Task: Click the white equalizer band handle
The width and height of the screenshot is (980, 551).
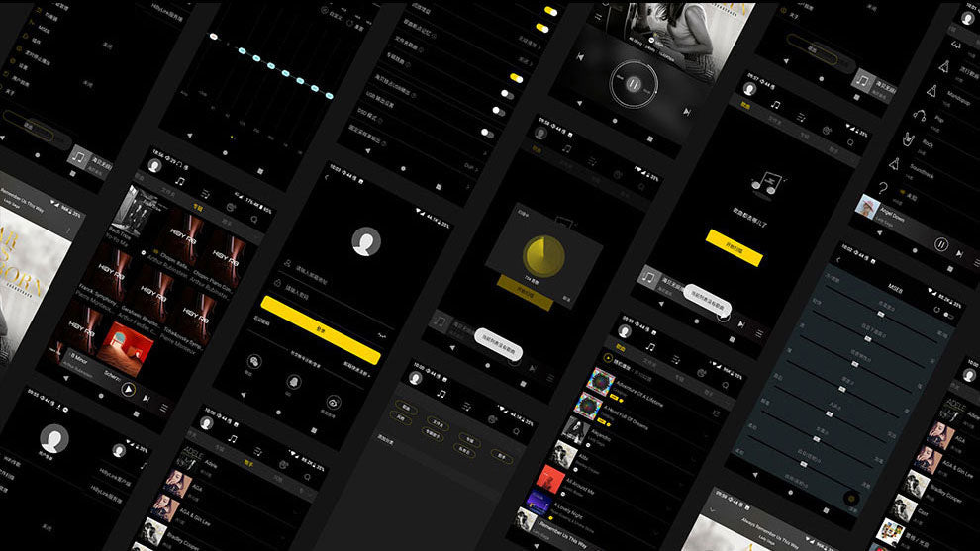Action: [213, 37]
